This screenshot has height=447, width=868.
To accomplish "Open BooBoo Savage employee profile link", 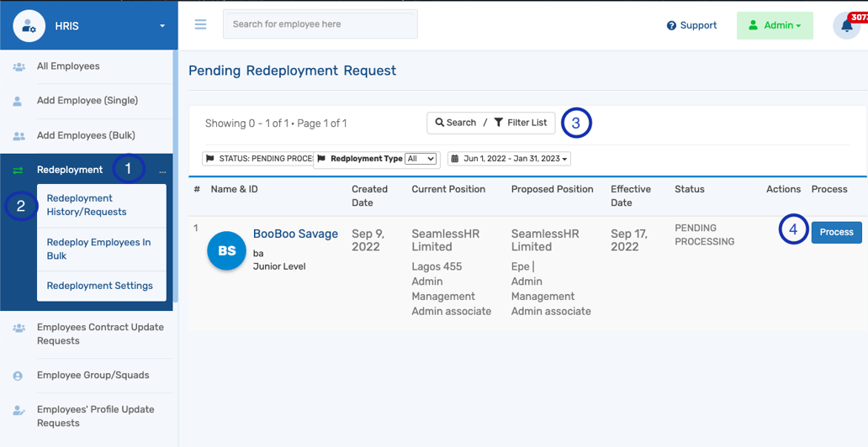I will [x=295, y=234].
